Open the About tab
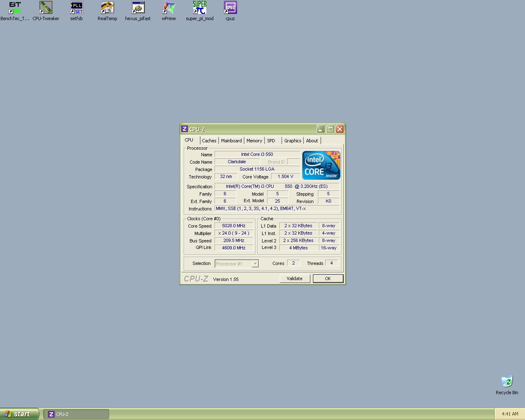This screenshot has height=420, width=525. click(x=312, y=141)
